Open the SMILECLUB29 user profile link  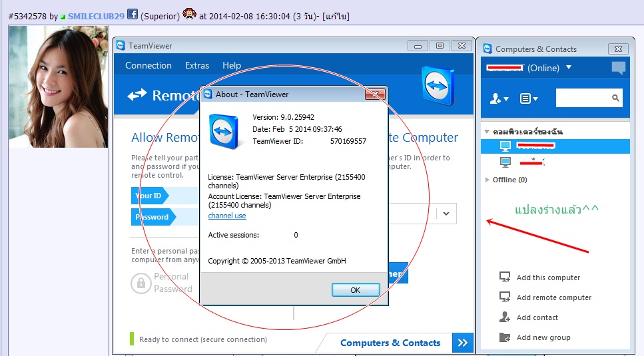pyautogui.click(x=96, y=17)
